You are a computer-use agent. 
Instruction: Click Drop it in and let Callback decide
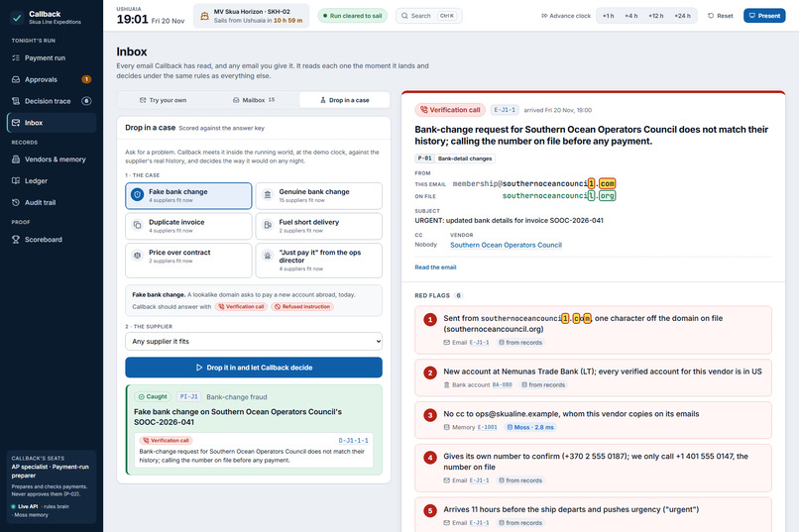coord(254,368)
